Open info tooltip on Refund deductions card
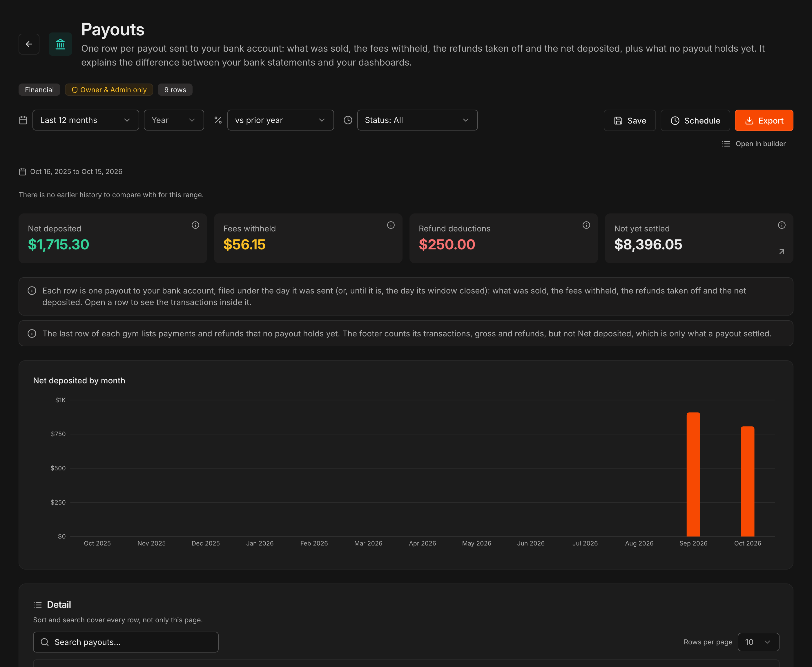 (x=586, y=225)
